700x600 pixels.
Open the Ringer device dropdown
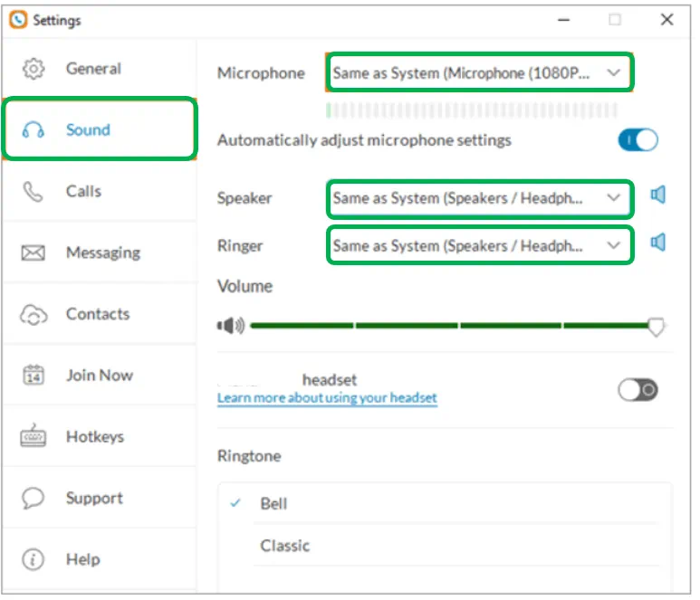click(x=479, y=245)
